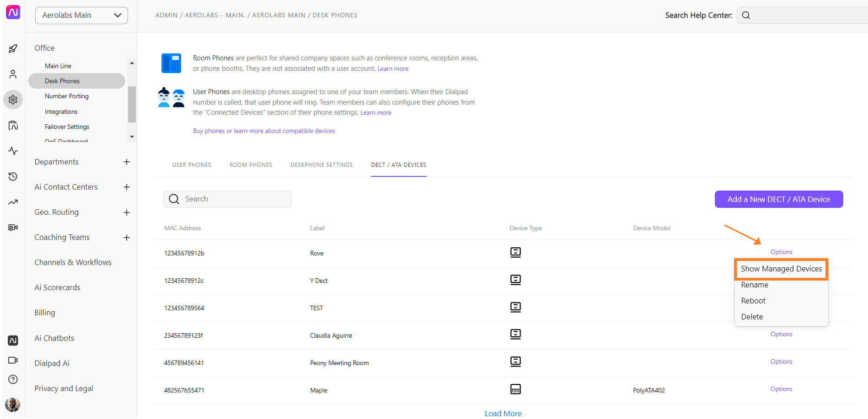Open Channels & Workflows section
The image size is (868, 419).
point(73,262)
